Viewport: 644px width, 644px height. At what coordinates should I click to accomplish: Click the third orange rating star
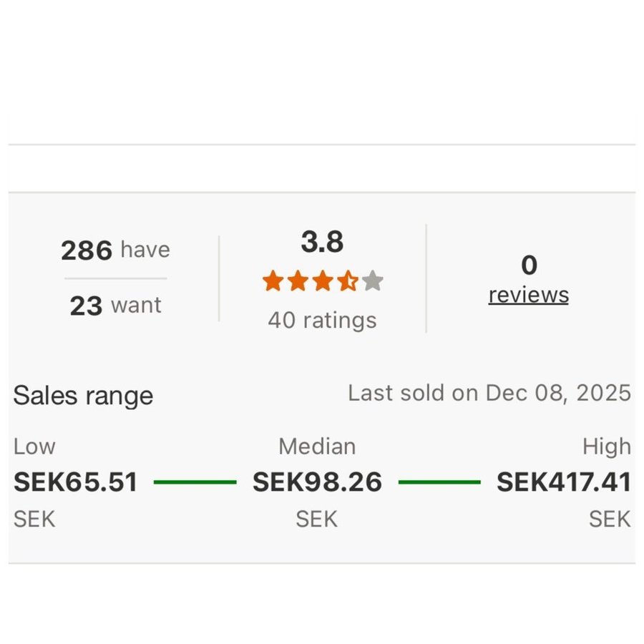[323, 281]
